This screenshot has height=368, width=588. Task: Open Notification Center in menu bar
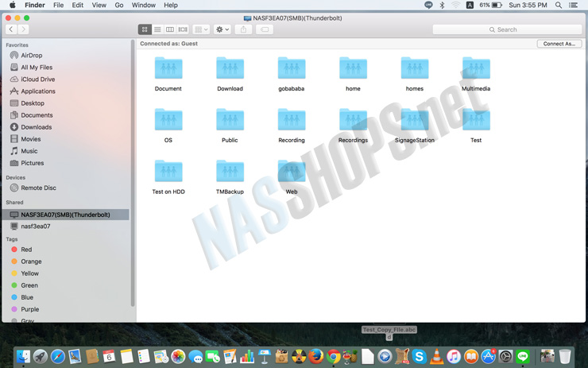pos(573,5)
